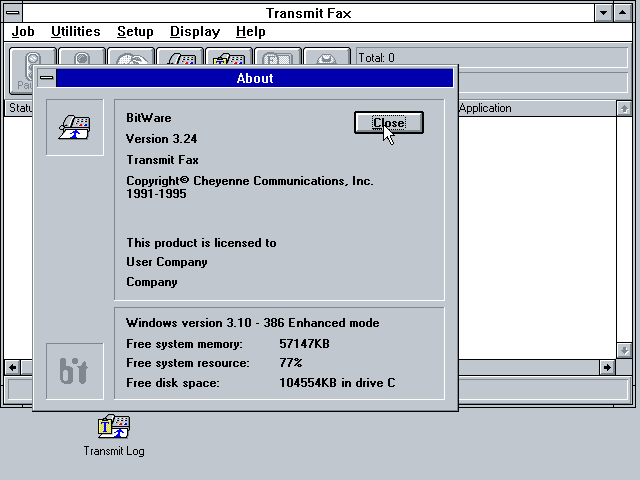Click the fax phone toolbar button

tap(180, 57)
